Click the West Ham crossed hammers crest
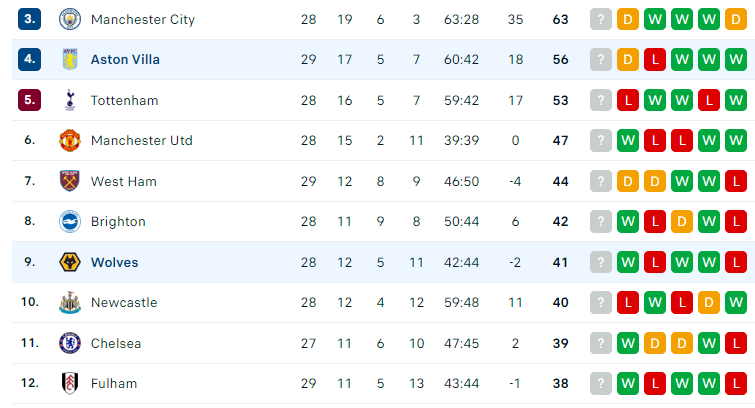Viewport: 755px width, 408px height. point(70,181)
